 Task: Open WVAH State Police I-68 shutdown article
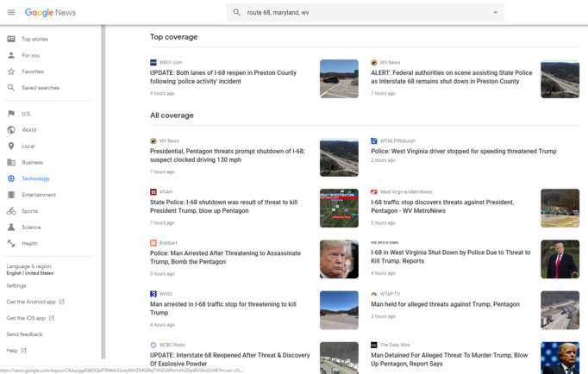tap(224, 207)
